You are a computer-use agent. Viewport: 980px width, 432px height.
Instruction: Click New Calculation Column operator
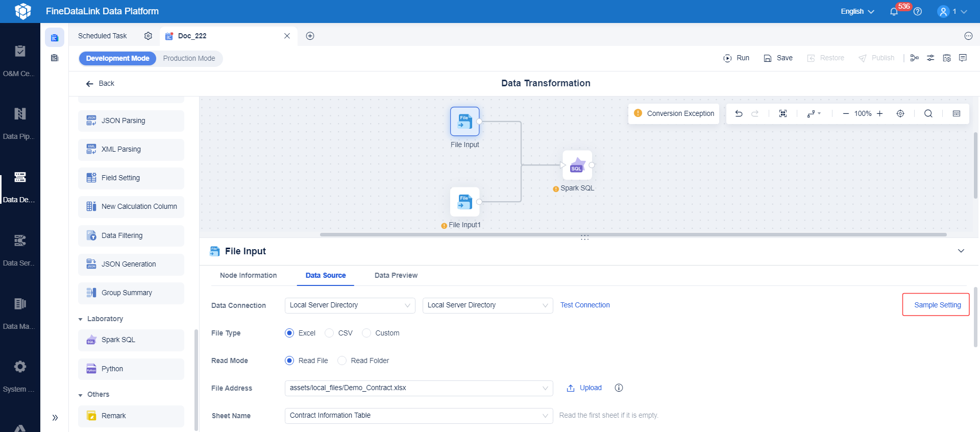pos(131,206)
